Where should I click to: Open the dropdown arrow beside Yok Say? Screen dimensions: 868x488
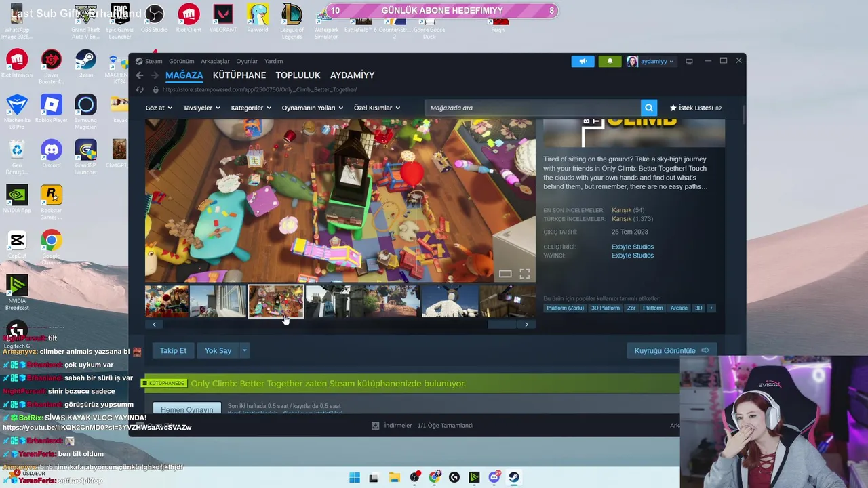[x=244, y=350]
